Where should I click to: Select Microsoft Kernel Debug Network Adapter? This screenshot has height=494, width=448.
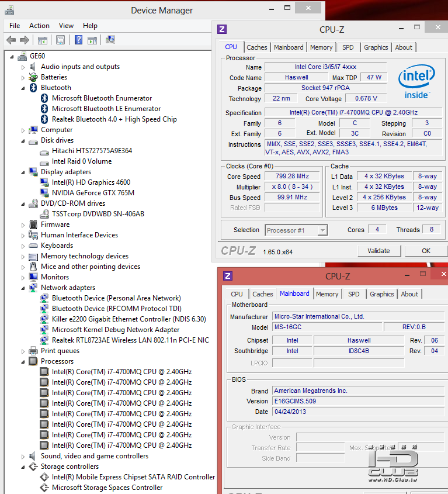(116, 330)
